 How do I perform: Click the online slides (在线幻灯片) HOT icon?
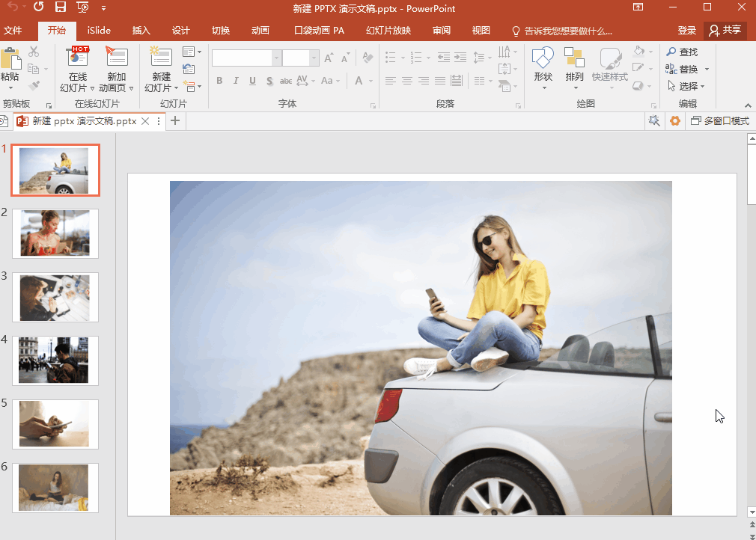point(78,57)
